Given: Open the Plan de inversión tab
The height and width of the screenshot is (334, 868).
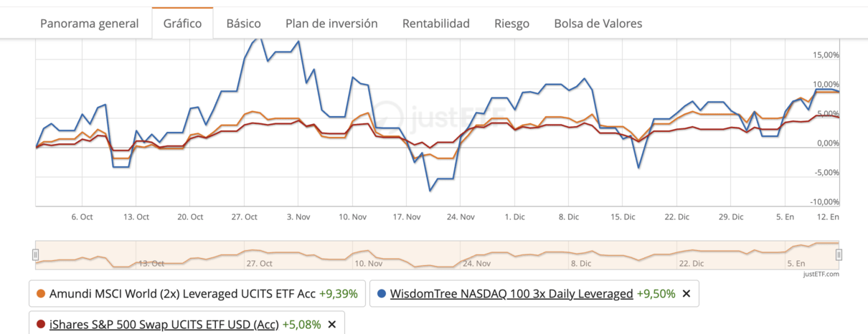Looking at the screenshot, I should tap(331, 24).
